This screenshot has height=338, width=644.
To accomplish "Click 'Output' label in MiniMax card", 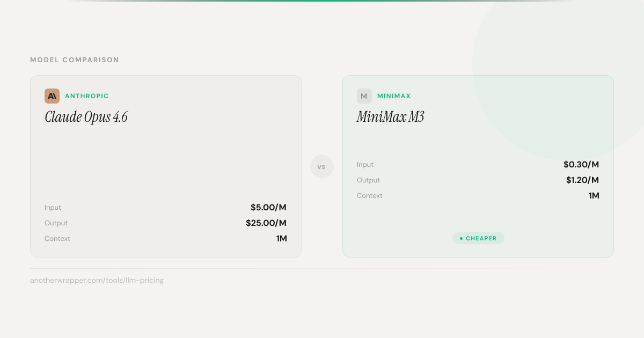I will 369,180.
